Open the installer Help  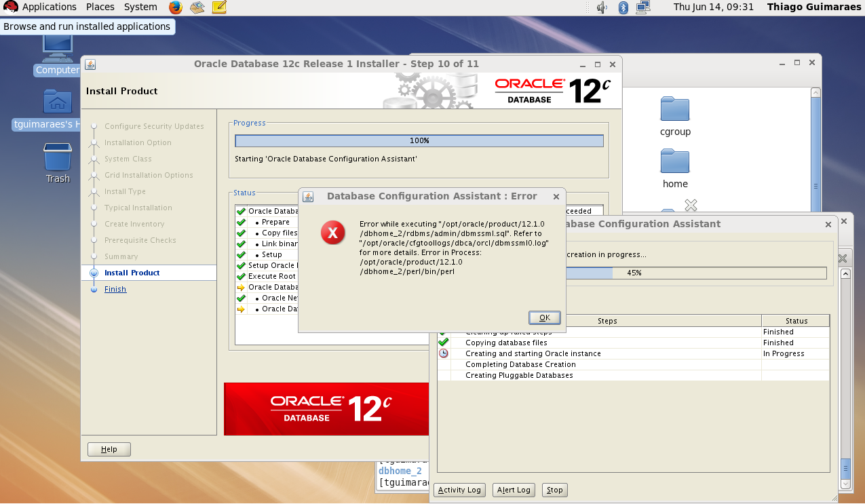point(109,448)
